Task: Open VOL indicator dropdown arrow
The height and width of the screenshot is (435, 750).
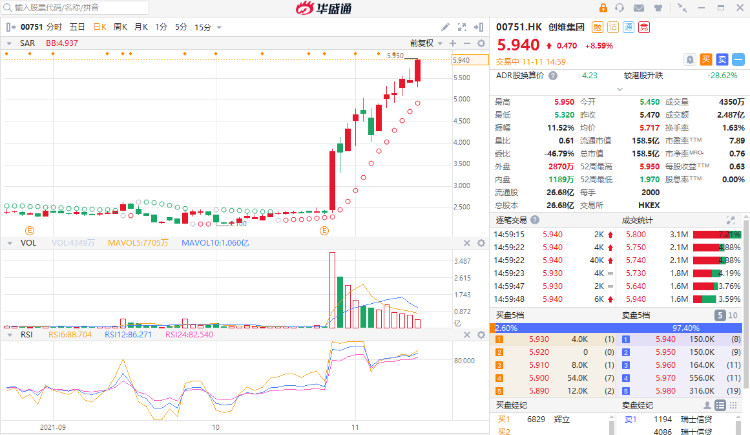Action: (x=9, y=244)
